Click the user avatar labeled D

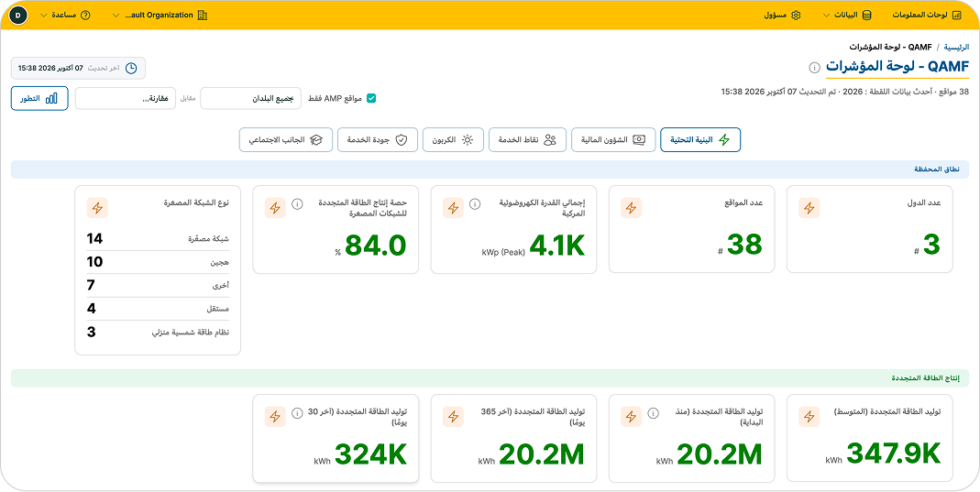(17, 15)
